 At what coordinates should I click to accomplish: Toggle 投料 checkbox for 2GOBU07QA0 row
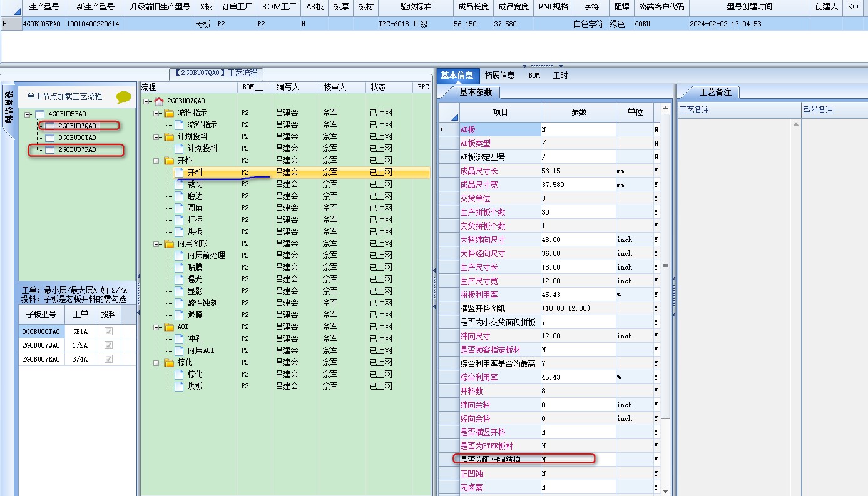[109, 345]
